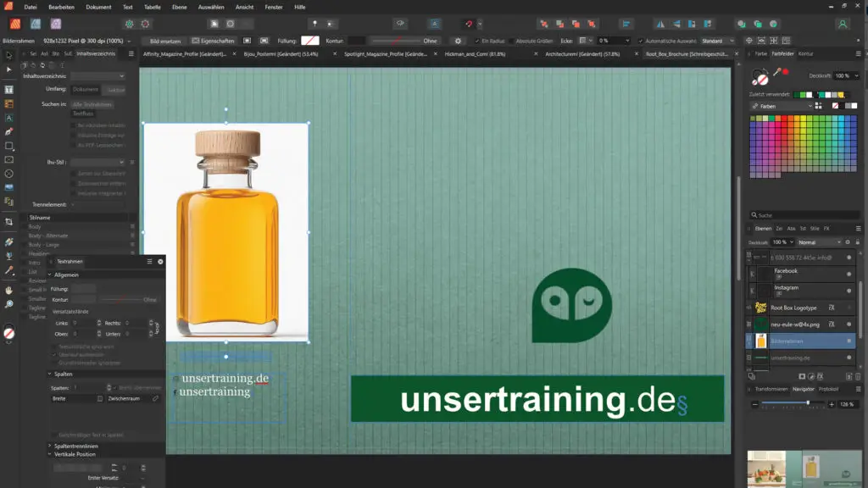
Task: Click the navigator zoom slider handle
Action: [808, 403]
